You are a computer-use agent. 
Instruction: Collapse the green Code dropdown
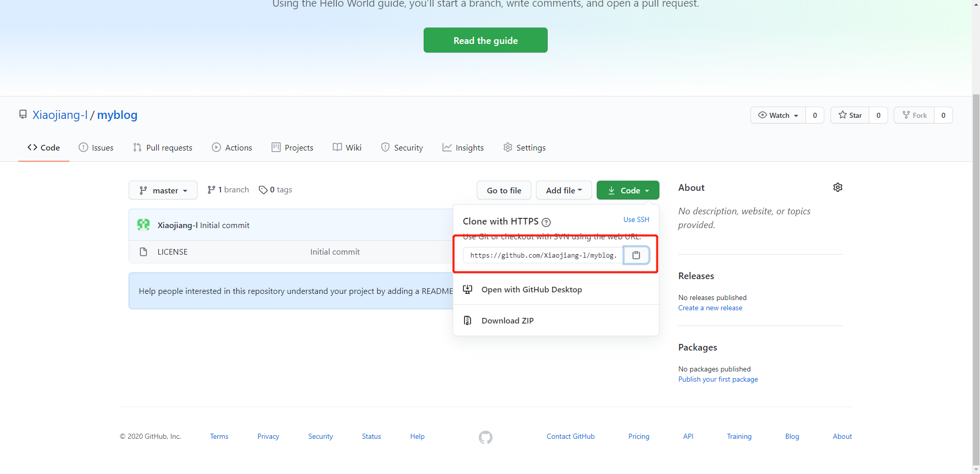[628, 190]
